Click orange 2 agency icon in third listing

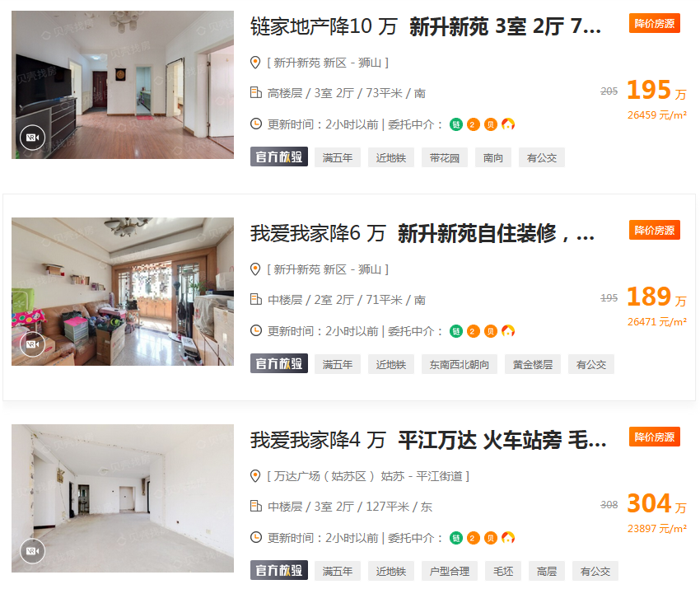coord(473,538)
